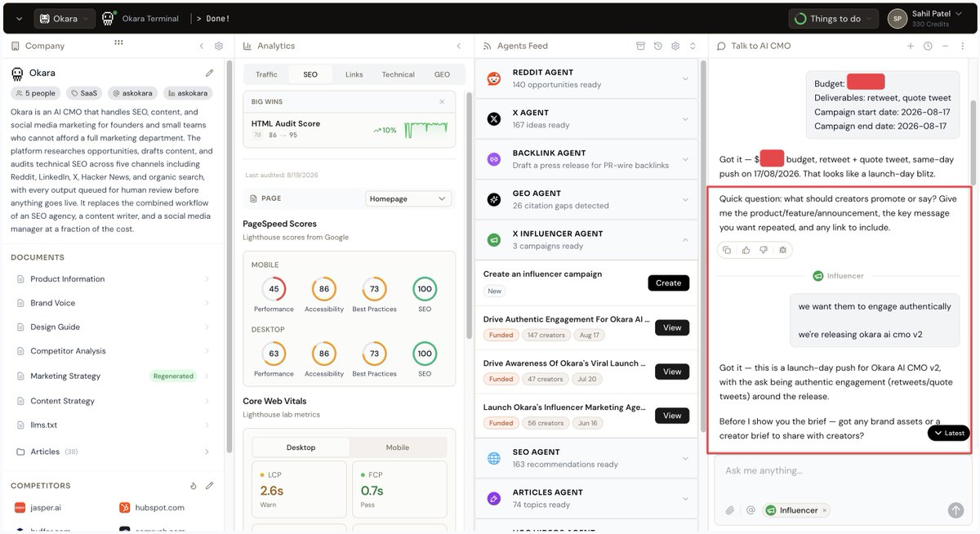Screen dimensions: 980x534
Task: Attach a file with the paperclip icon
Action: click(730, 510)
